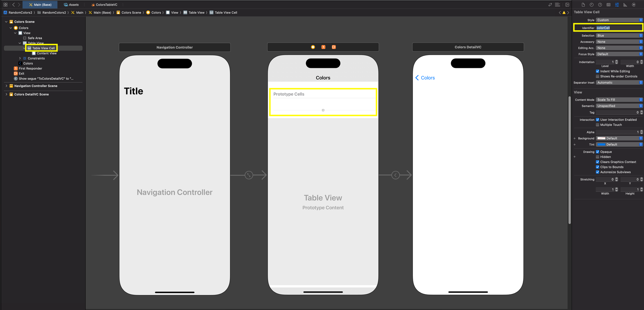This screenshot has height=310, width=644.
Task: Go forward in editor history
Action: (19, 5)
